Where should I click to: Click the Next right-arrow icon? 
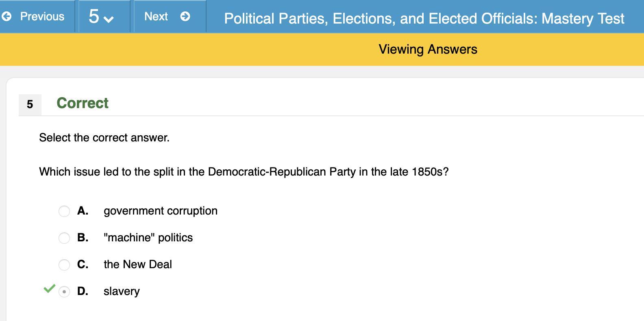(185, 16)
